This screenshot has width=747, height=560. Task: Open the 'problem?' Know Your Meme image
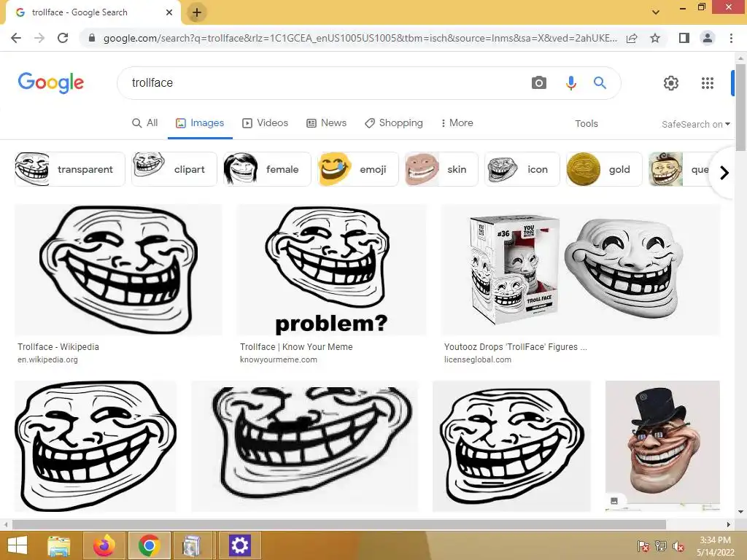pos(332,270)
